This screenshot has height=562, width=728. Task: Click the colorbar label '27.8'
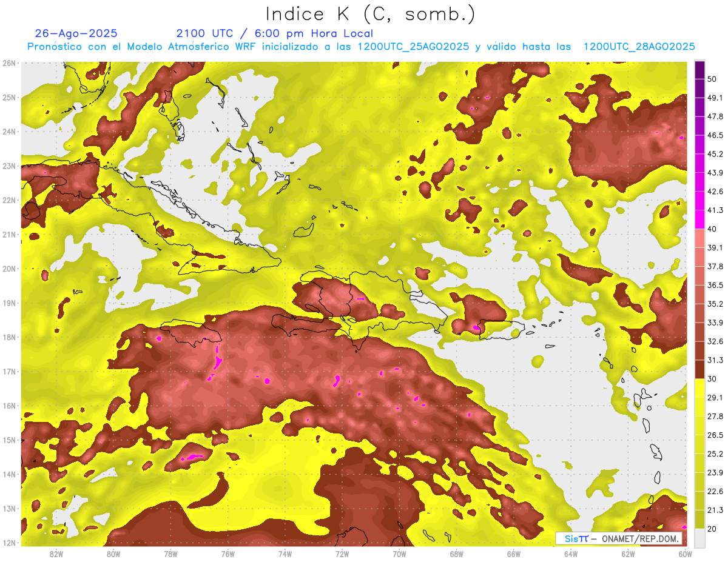click(x=715, y=416)
